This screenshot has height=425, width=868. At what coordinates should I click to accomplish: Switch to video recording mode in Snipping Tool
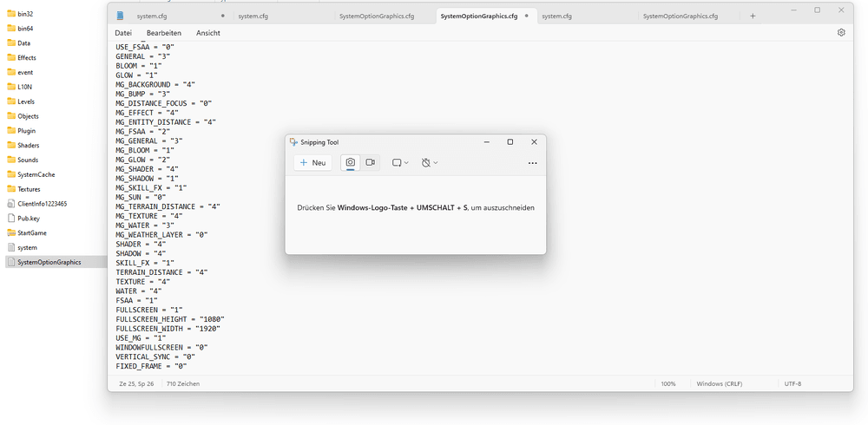click(x=370, y=162)
